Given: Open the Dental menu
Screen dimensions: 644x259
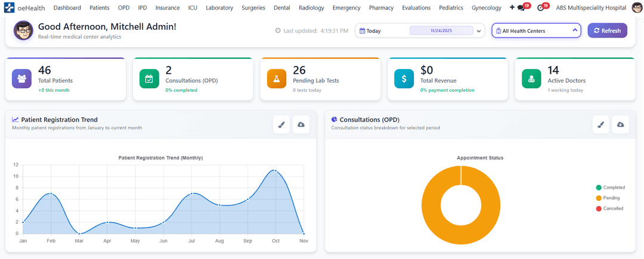Looking at the screenshot, I should tap(281, 8).
